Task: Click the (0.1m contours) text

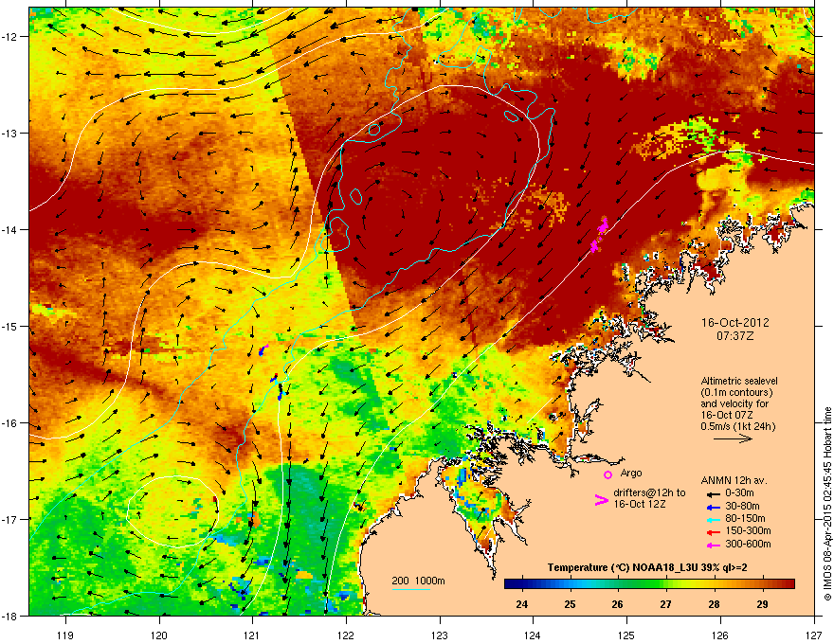Action: [x=736, y=392]
